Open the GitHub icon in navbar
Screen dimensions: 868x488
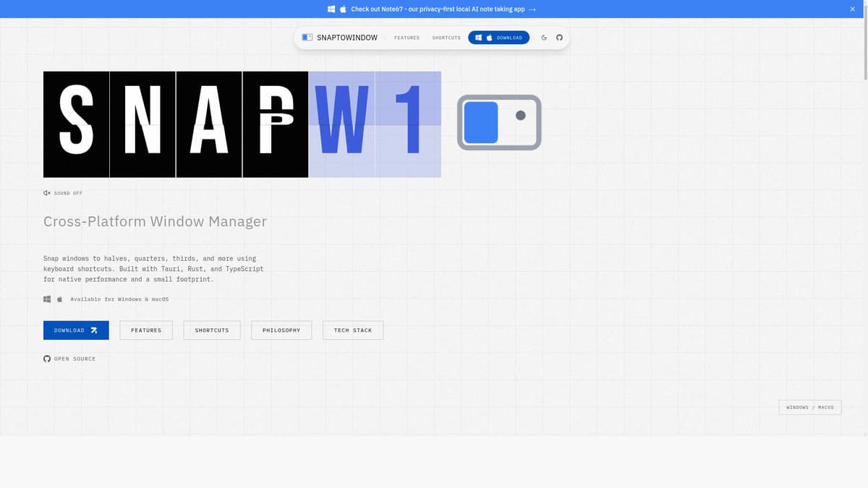point(559,38)
